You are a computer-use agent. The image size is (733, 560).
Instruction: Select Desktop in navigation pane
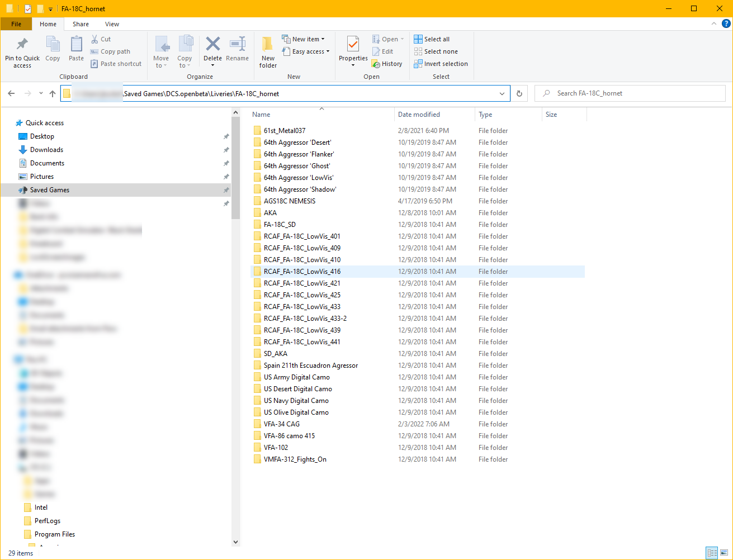point(42,136)
